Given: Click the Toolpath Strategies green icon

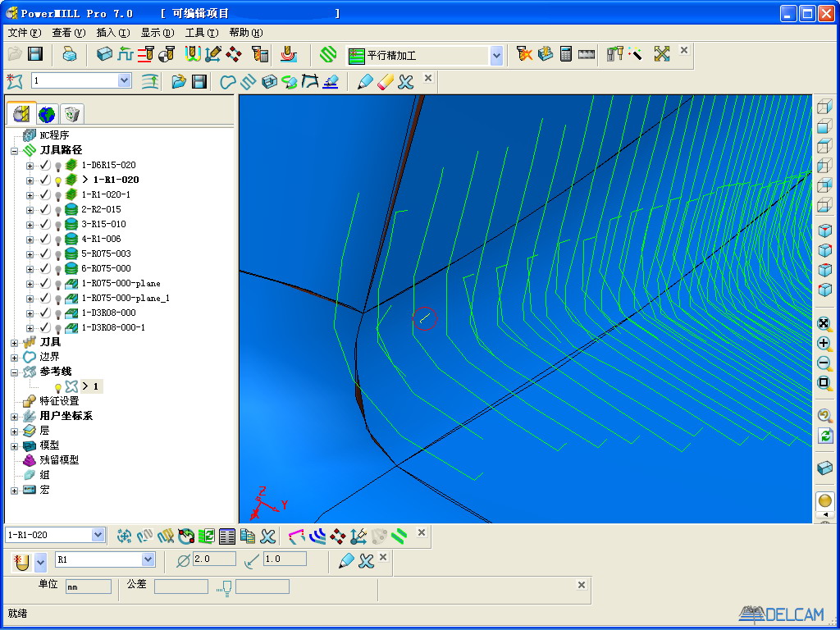Looking at the screenshot, I should coord(328,55).
